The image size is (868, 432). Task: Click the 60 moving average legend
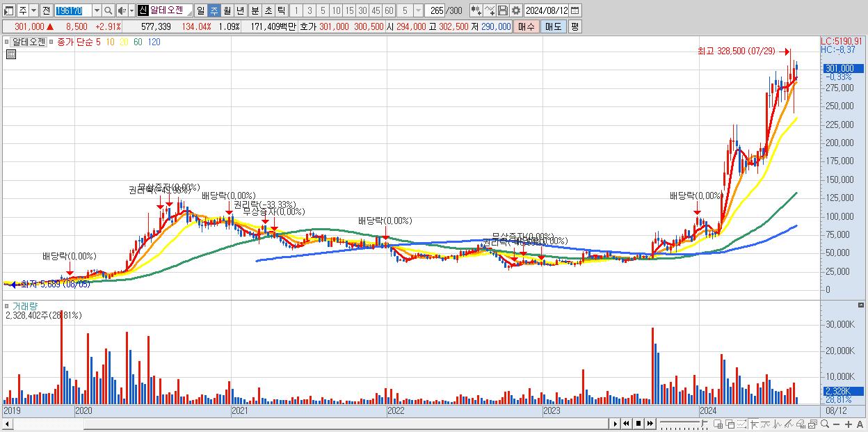coord(138,42)
